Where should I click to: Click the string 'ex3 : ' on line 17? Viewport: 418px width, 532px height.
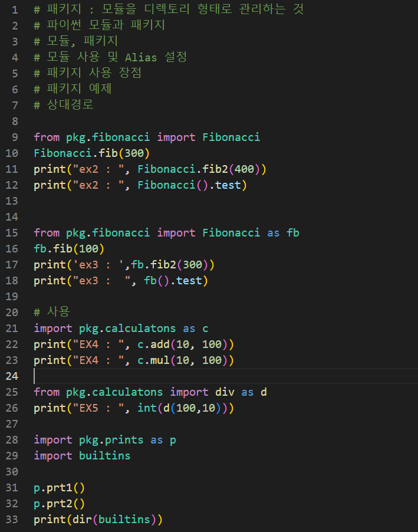pos(98,265)
